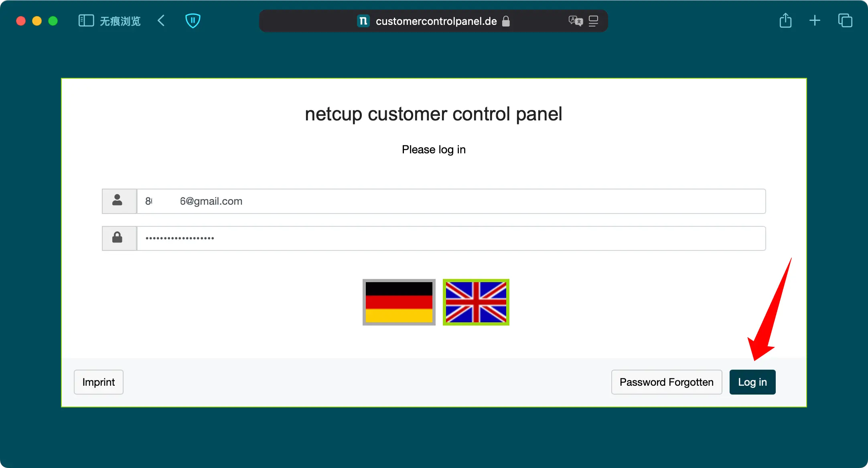The width and height of the screenshot is (868, 468).
Task: Open the privacy shield report
Action: click(x=193, y=21)
